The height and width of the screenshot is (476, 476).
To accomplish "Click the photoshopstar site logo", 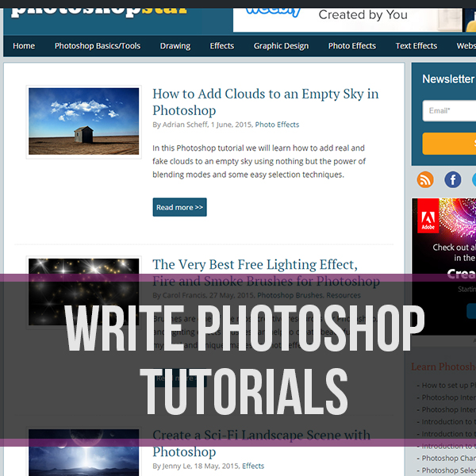I will 99,13.
